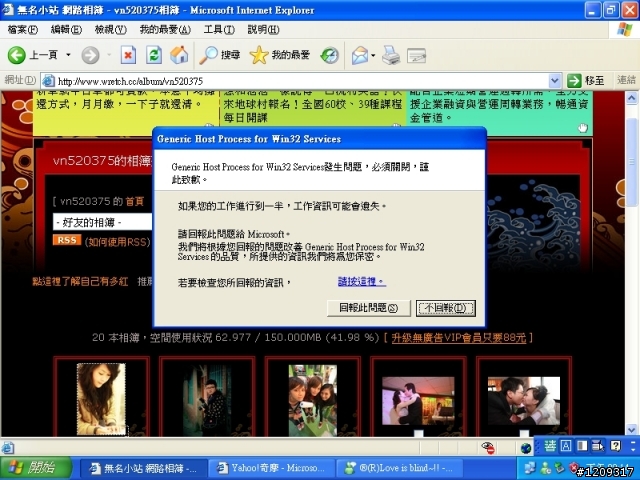Image resolution: width=640 pixels, height=480 pixels.
Task: Click the Forward arrow toolbar icon
Action: coord(90,55)
